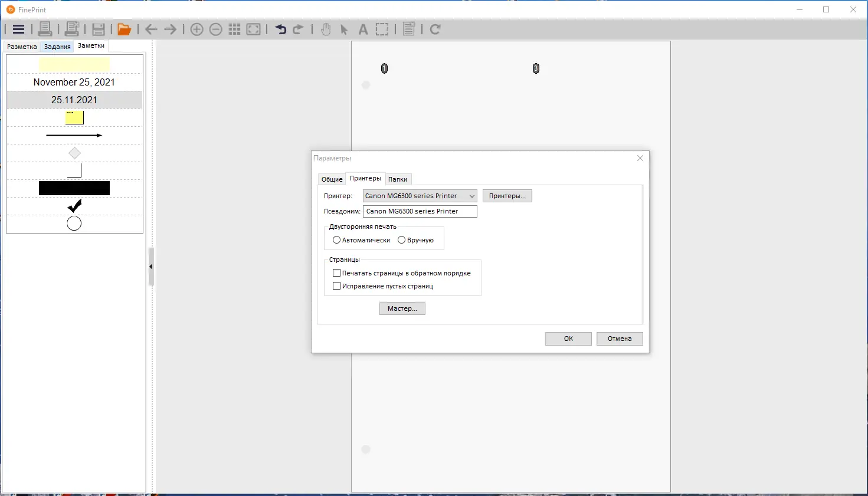Click the notes page toolbar icon
Viewport: 868px width, 496px height.
(x=409, y=29)
